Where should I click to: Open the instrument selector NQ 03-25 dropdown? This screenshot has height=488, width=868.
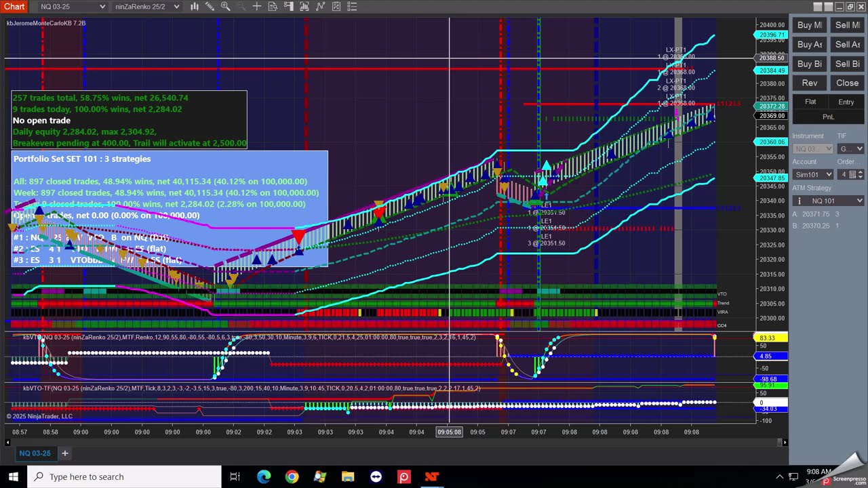[73, 7]
